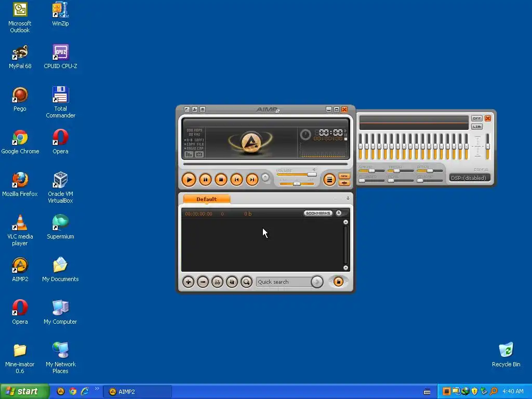
Task: Expand the Quick Launch chevron on taskbar
Action: coord(97,389)
